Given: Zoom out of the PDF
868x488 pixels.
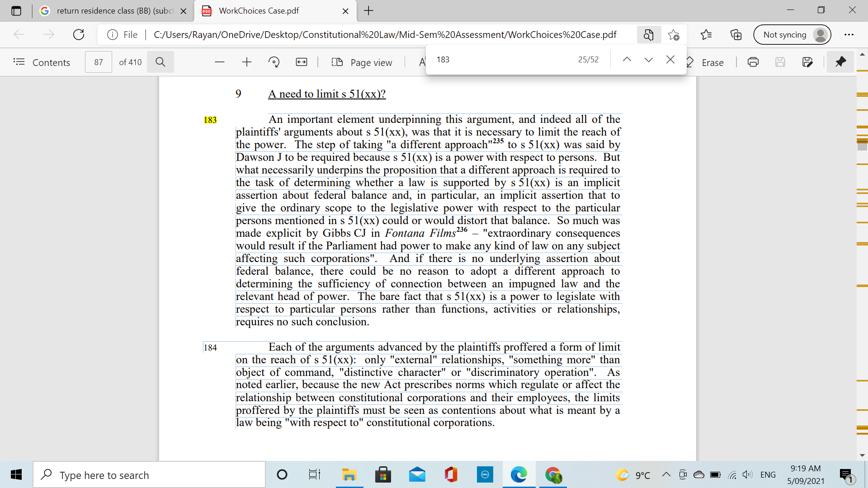Looking at the screenshot, I should (x=219, y=62).
